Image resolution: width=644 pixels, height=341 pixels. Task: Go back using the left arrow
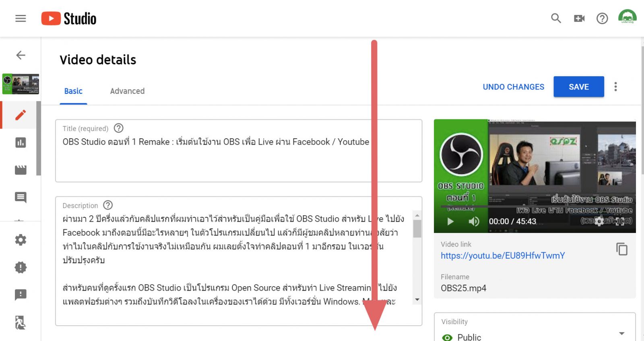click(21, 55)
